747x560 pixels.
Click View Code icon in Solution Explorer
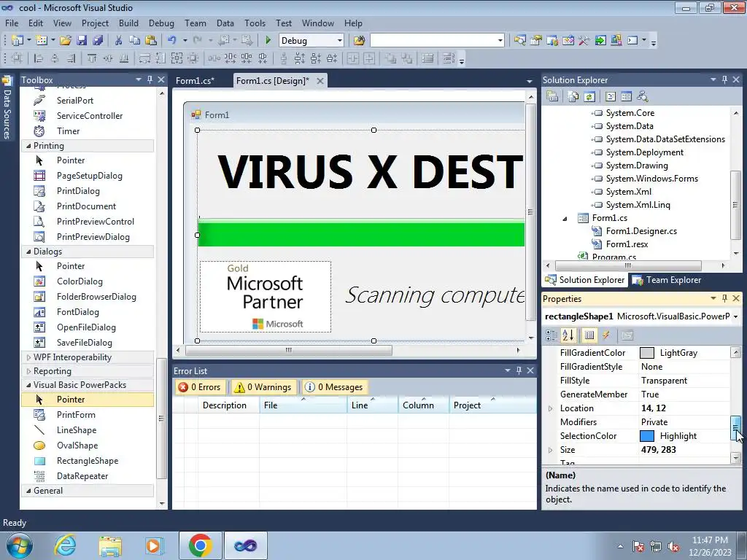pos(611,97)
